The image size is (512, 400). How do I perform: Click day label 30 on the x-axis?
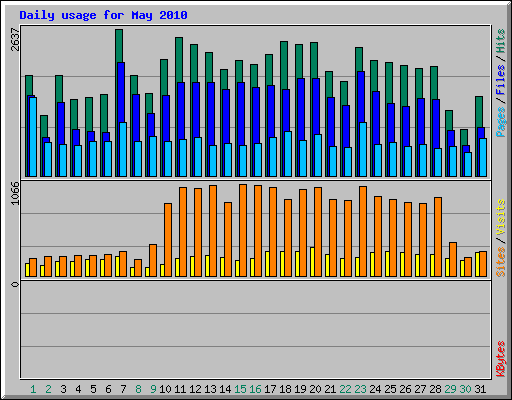465,389
